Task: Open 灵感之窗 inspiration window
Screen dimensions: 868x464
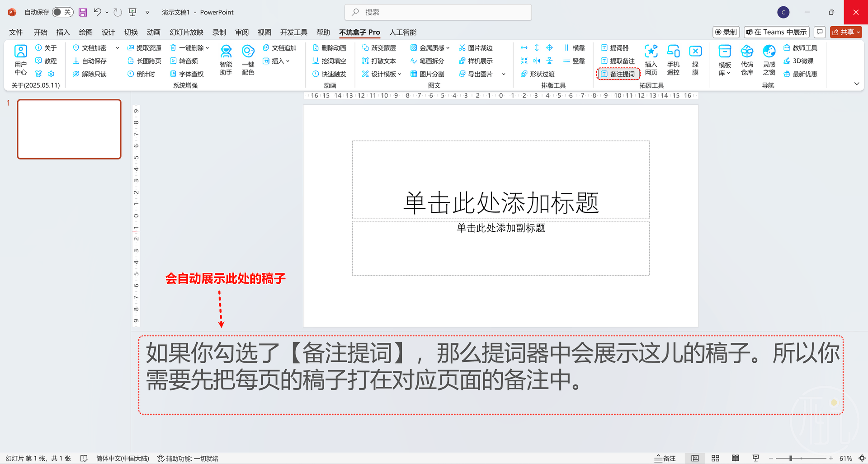Action: pos(769,60)
